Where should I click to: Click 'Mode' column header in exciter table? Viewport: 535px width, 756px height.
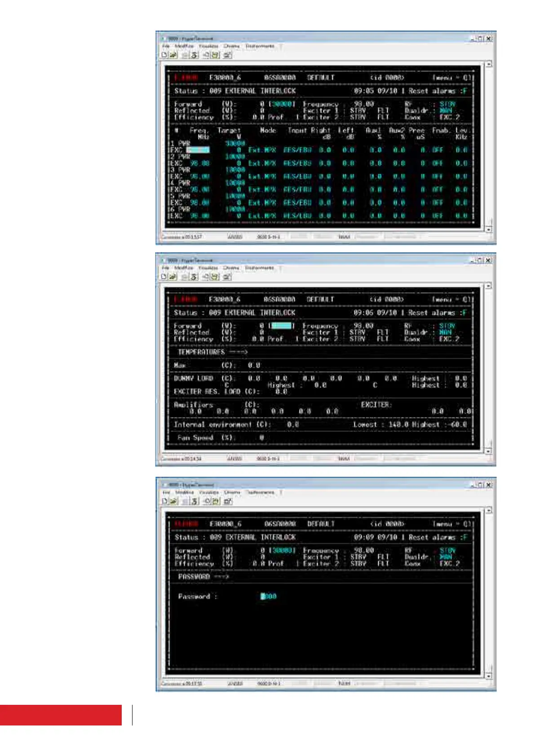268,130
